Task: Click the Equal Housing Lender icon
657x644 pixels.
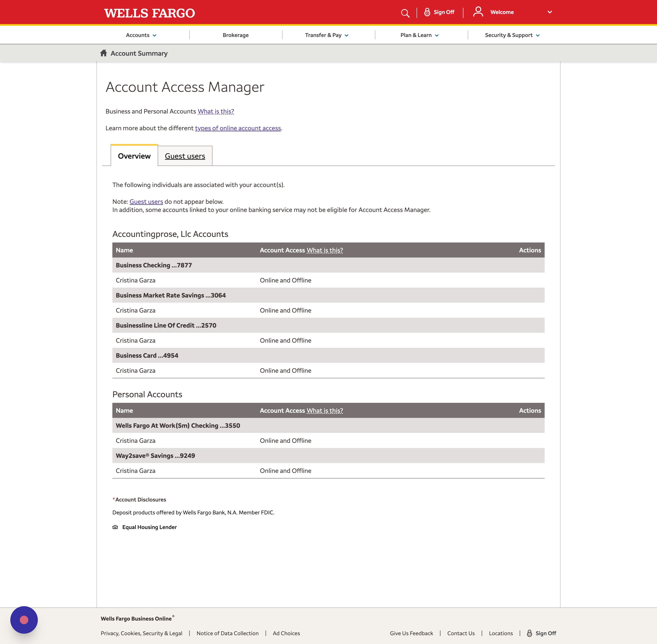Action: pyautogui.click(x=115, y=527)
